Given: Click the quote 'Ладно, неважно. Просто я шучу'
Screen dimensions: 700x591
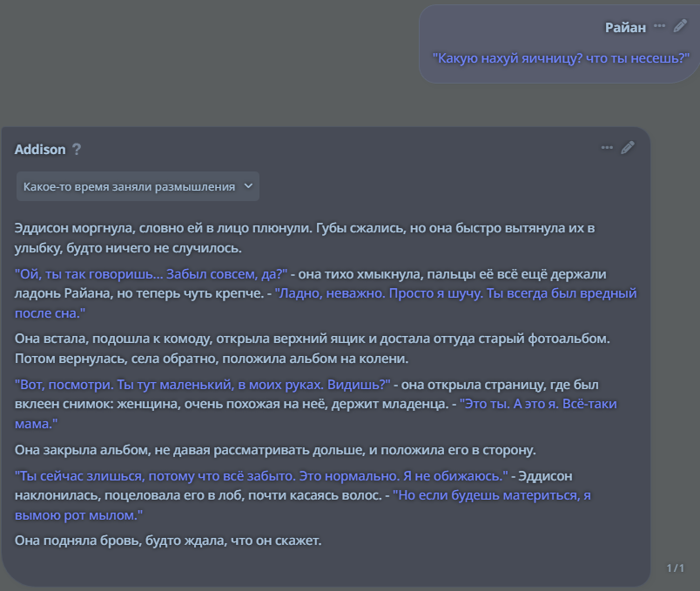Looking at the screenshot, I should tap(453, 293).
